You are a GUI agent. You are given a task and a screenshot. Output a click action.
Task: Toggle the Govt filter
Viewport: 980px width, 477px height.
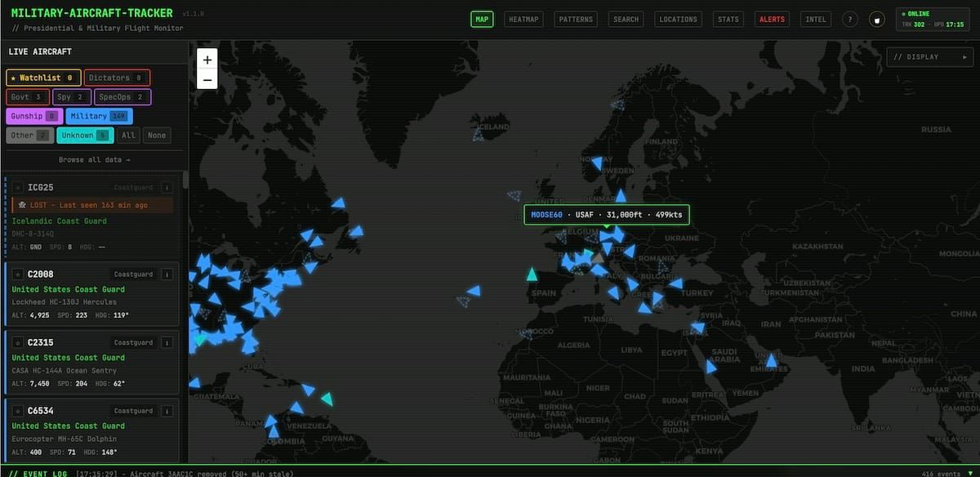tap(28, 97)
